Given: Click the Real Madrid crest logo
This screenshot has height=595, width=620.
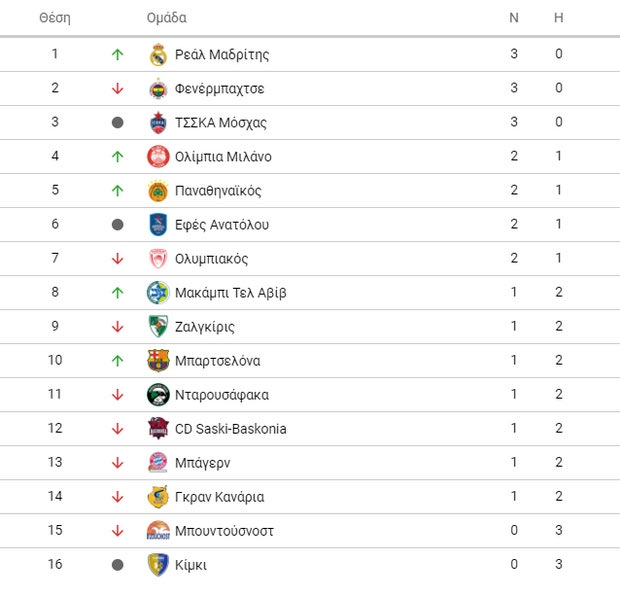Looking at the screenshot, I should pos(158,55).
